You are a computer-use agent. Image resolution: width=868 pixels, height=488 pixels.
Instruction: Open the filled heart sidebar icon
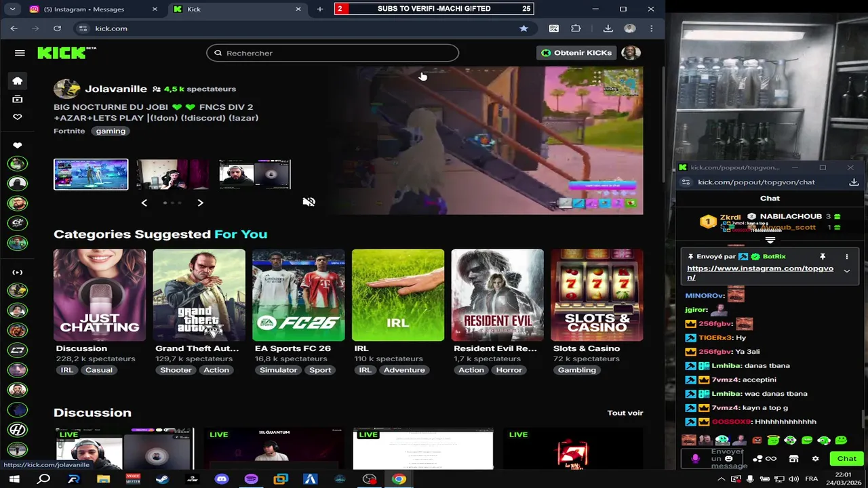click(x=18, y=145)
